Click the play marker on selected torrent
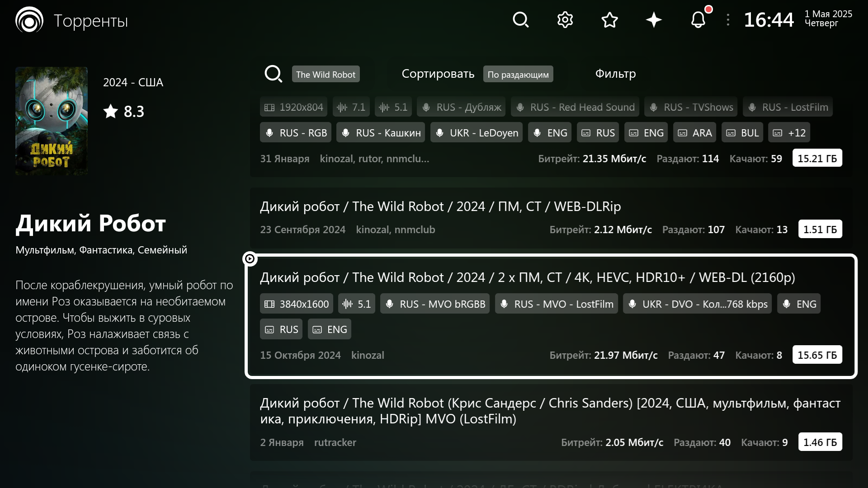Image resolution: width=868 pixels, height=488 pixels. [250, 258]
